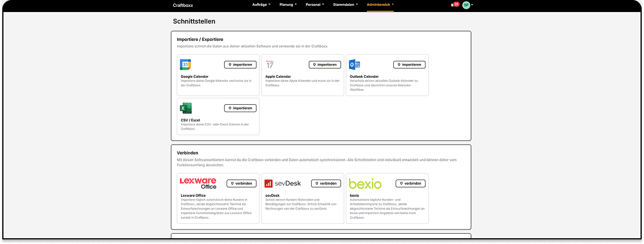The width and height of the screenshot is (644, 244).
Task: Click the dropdown arrow next to Stammdaten
Action: pos(356,5)
